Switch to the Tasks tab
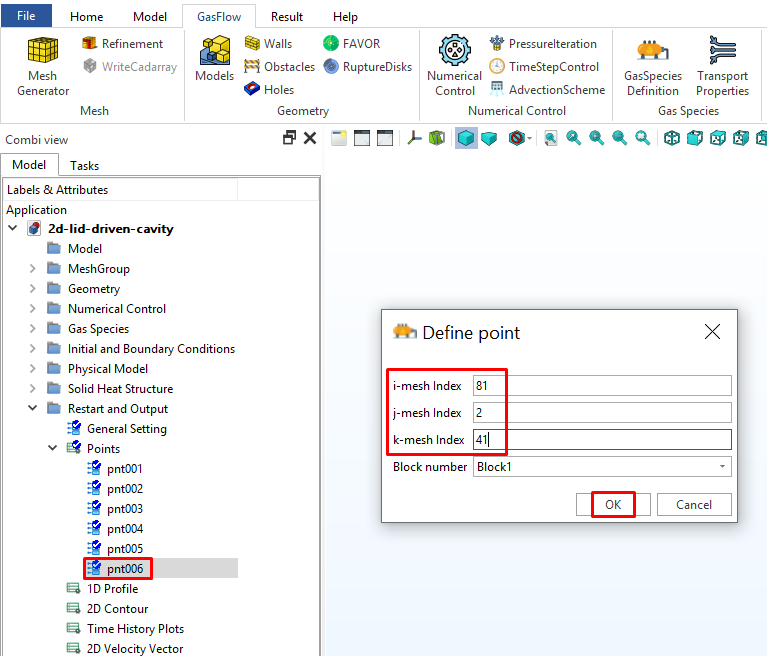767x656 pixels. (x=84, y=165)
